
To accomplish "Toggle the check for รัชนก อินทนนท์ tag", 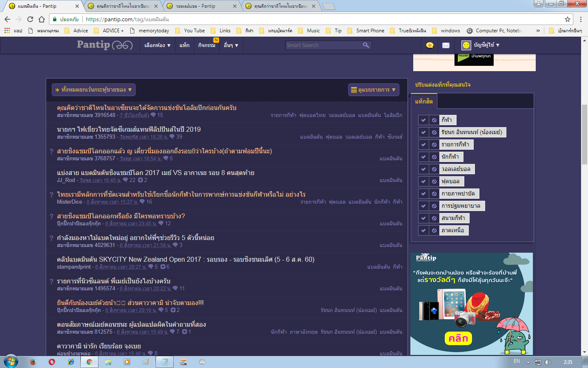I will pos(423,132).
